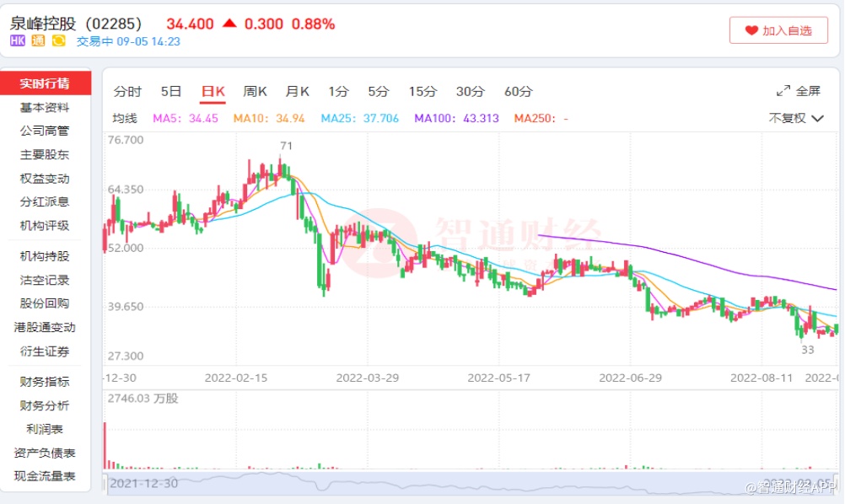Click the MA250 indicator label
The width and height of the screenshot is (845, 504).
pyautogui.click(x=541, y=119)
